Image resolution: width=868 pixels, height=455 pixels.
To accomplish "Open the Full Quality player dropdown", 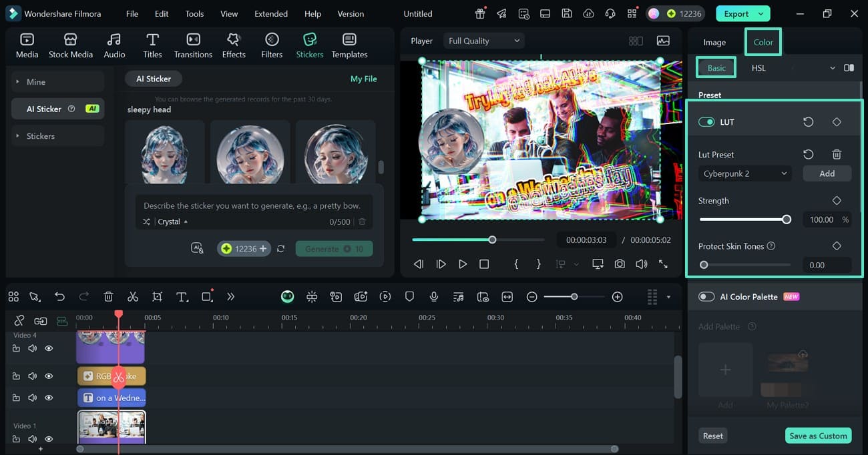I will (483, 40).
